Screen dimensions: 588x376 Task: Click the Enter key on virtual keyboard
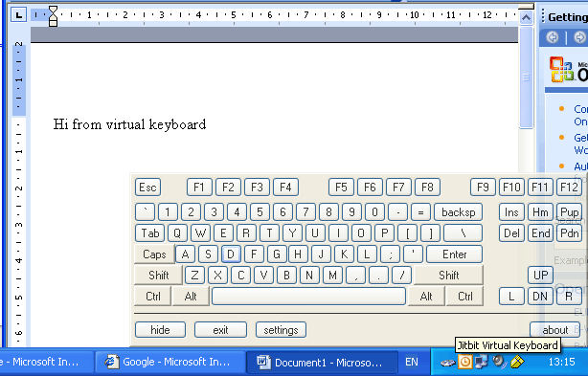point(455,254)
